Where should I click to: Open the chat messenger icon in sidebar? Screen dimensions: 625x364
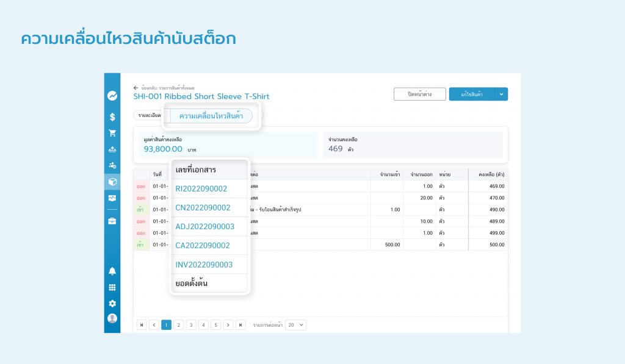[x=112, y=95]
